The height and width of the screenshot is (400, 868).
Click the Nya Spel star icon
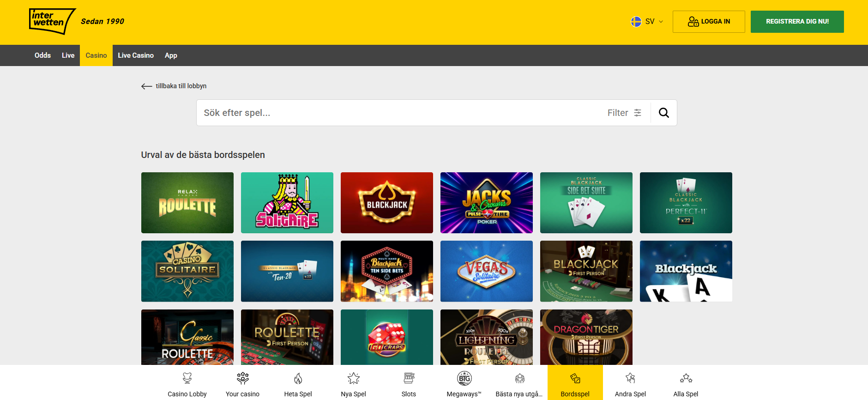pos(354,378)
